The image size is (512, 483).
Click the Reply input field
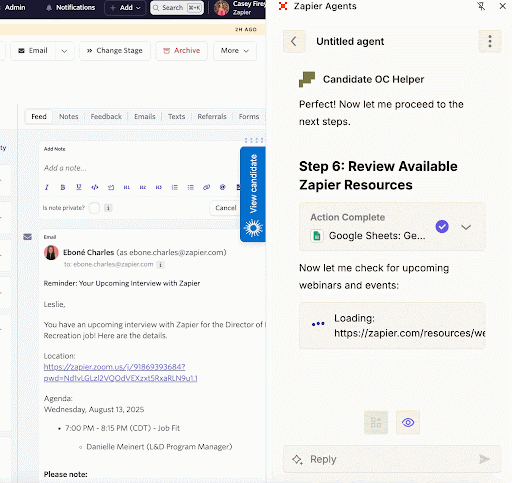point(392,459)
